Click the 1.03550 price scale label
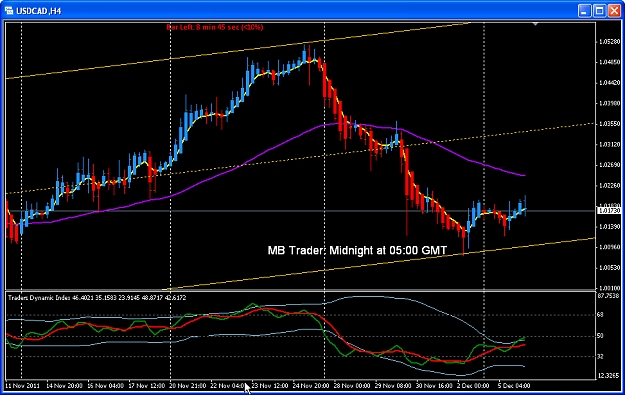Image resolution: width=625 pixels, height=395 pixels. [610, 124]
